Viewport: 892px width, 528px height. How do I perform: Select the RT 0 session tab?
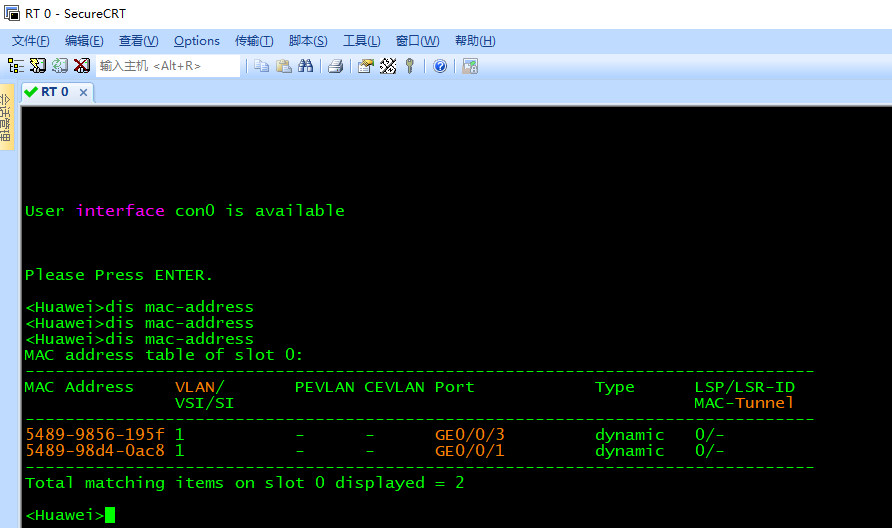[55, 92]
